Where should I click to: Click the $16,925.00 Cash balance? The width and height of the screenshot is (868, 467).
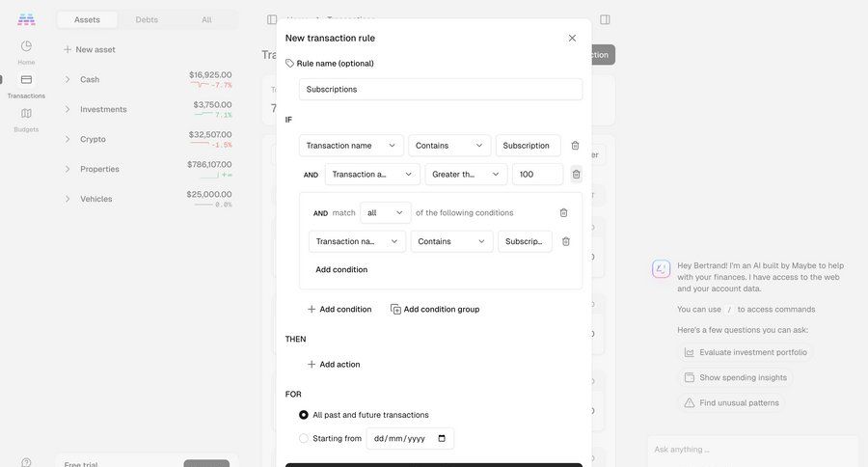(210, 74)
